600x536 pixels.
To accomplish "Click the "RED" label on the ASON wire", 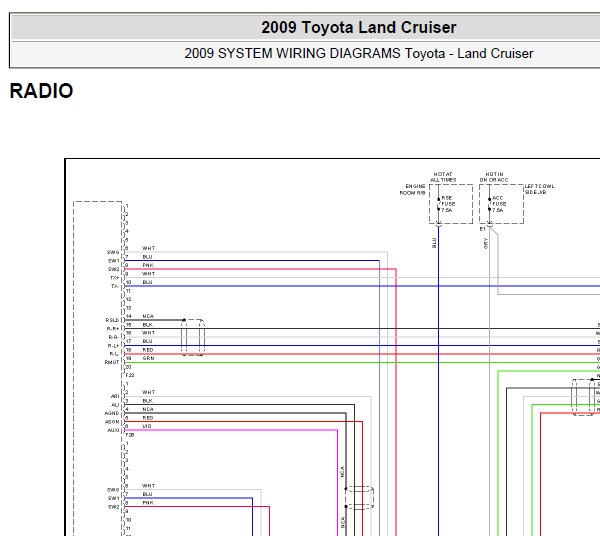I will click(148, 418).
